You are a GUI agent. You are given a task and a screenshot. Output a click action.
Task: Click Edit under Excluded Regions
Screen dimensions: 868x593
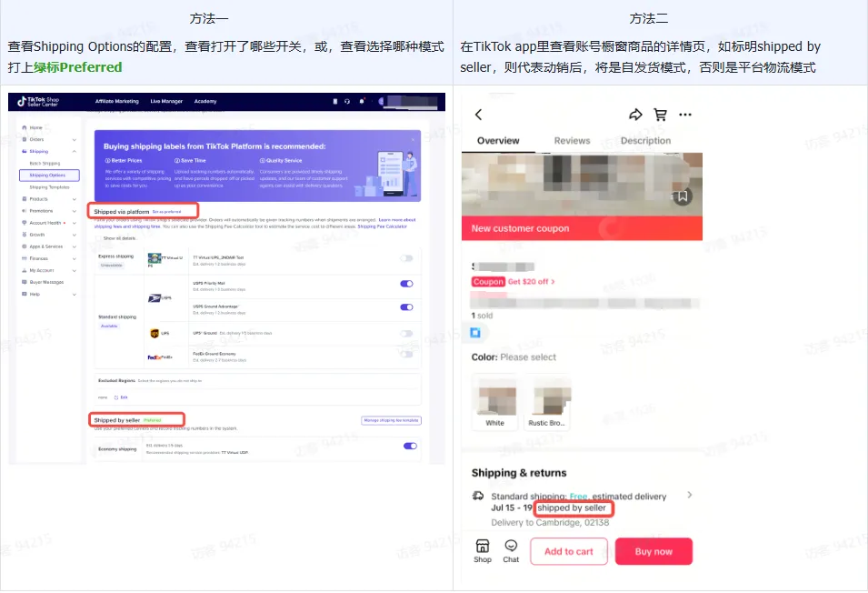[121, 397]
